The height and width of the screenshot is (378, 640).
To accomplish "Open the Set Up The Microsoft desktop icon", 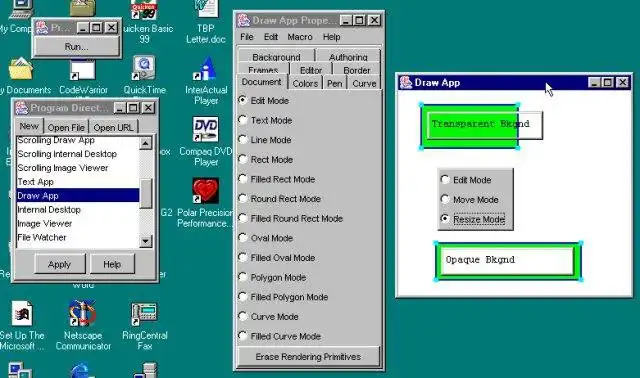I will [x=22, y=314].
